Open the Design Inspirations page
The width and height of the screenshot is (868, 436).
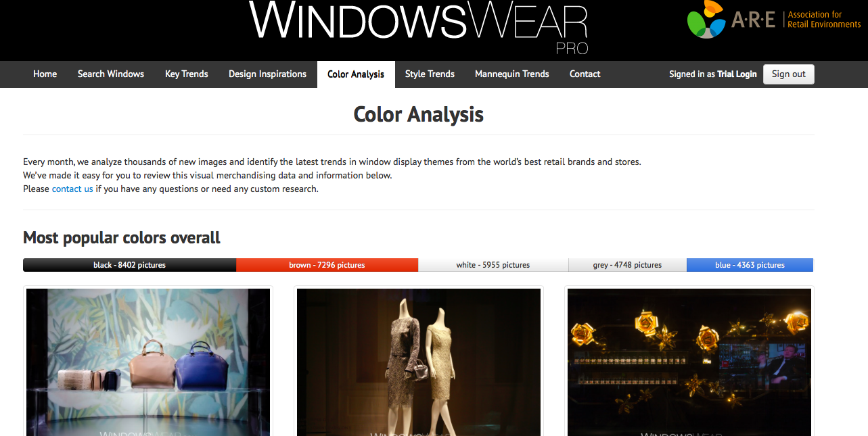(268, 74)
